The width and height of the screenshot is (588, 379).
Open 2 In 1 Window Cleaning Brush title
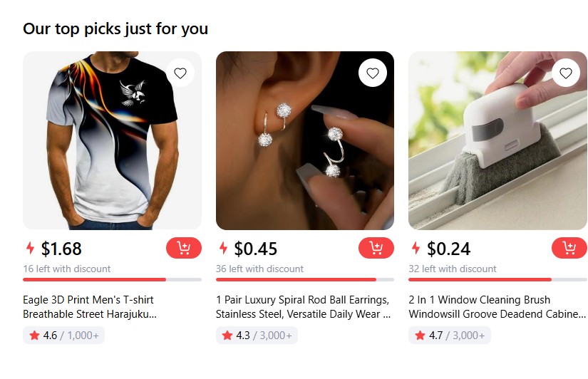(x=497, y=307)
